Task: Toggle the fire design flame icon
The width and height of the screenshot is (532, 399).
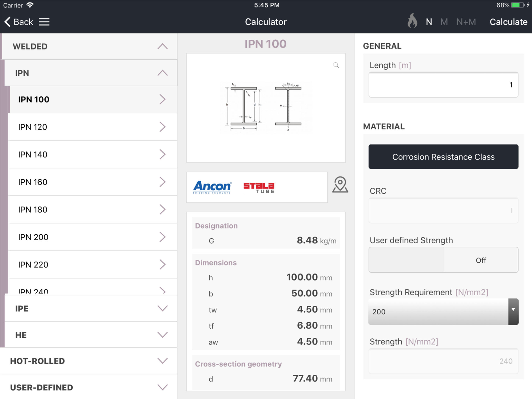Action: tap(412, 21)
